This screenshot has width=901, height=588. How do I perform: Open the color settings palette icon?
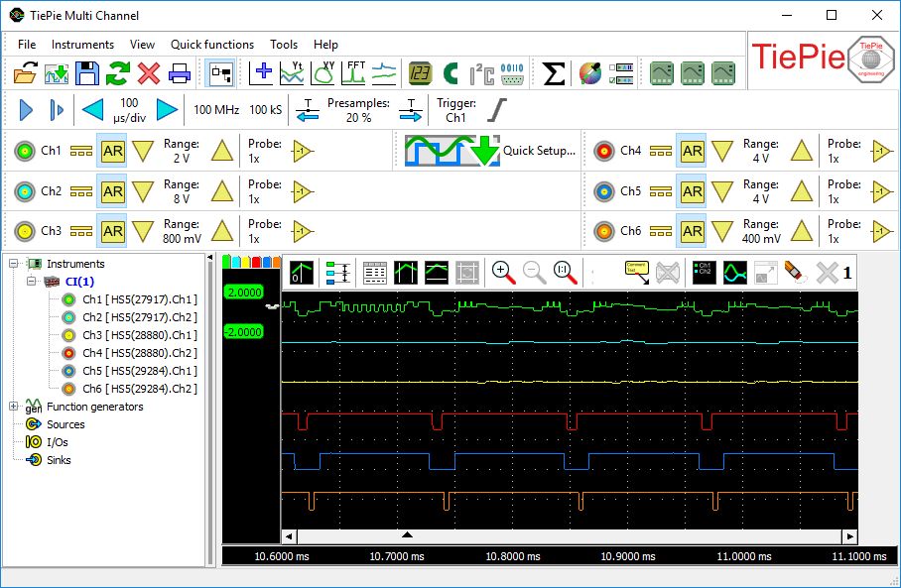point(590,73)
